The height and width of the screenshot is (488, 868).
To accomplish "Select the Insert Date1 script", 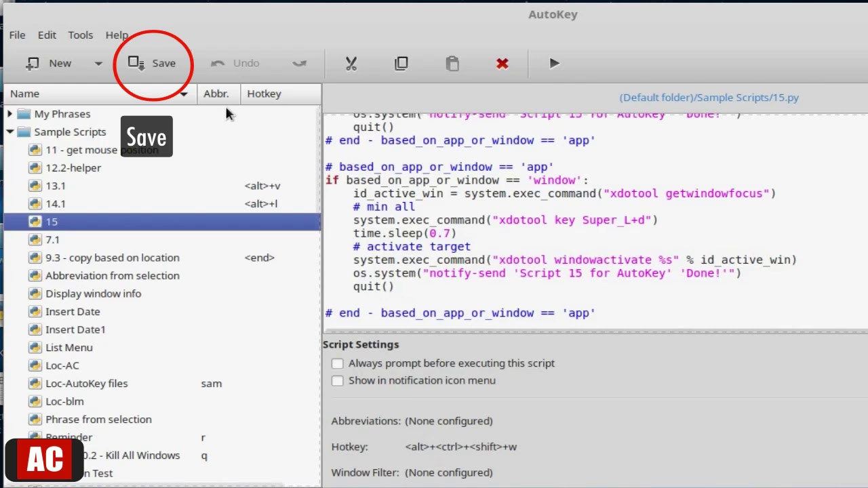I will [75, 329].
